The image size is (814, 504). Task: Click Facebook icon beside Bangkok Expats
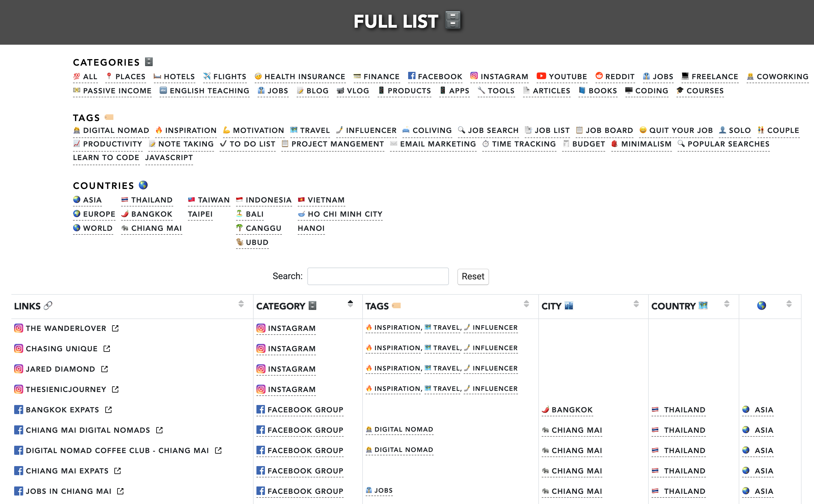pos(19,410)
